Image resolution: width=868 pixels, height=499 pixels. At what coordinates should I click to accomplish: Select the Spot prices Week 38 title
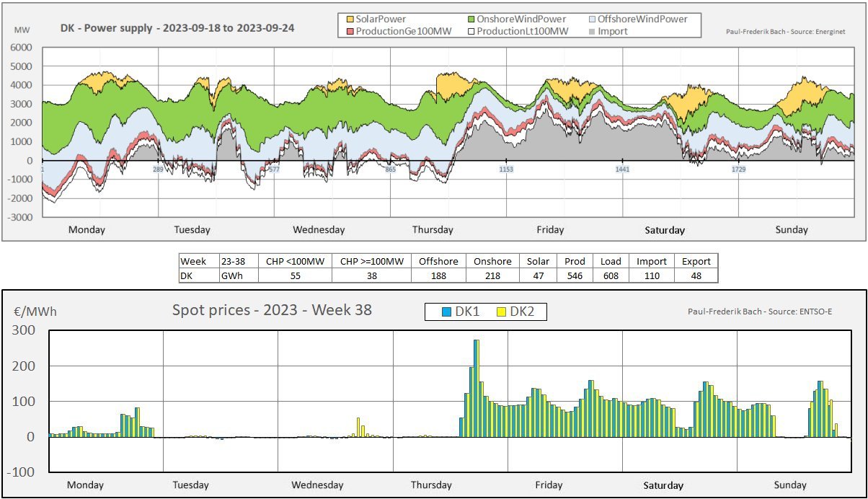click(272, 311)
